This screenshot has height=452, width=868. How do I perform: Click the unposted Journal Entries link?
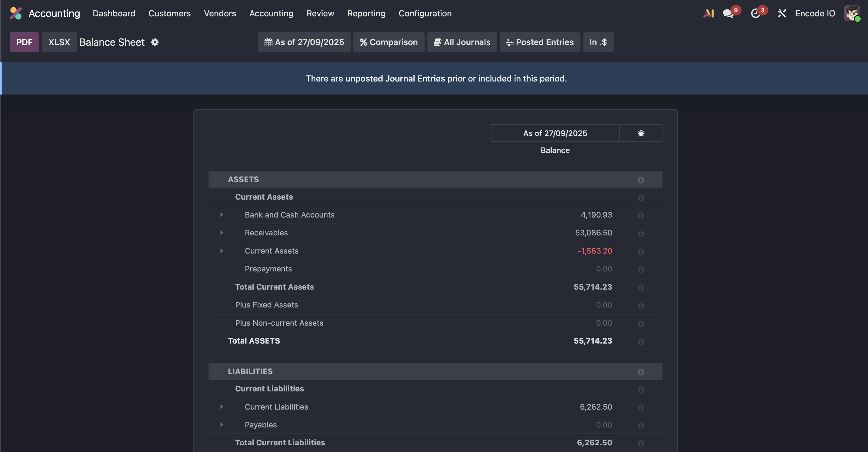coord(395,78)
